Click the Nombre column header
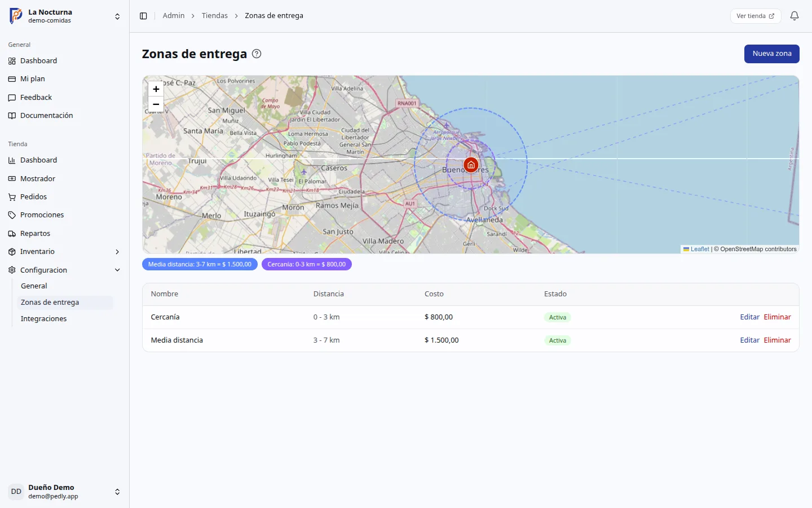The image size is (812, 508). pos(165,294)
